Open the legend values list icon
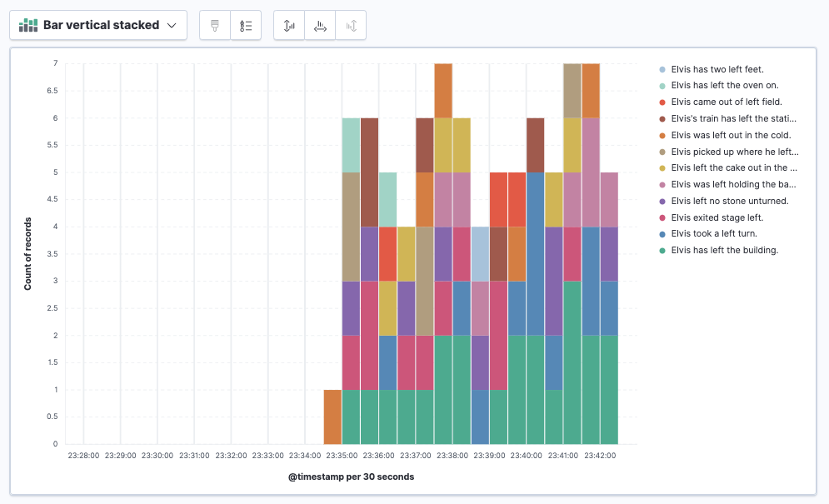This screenshot has height=504, width=829. [x=246, y=25]
